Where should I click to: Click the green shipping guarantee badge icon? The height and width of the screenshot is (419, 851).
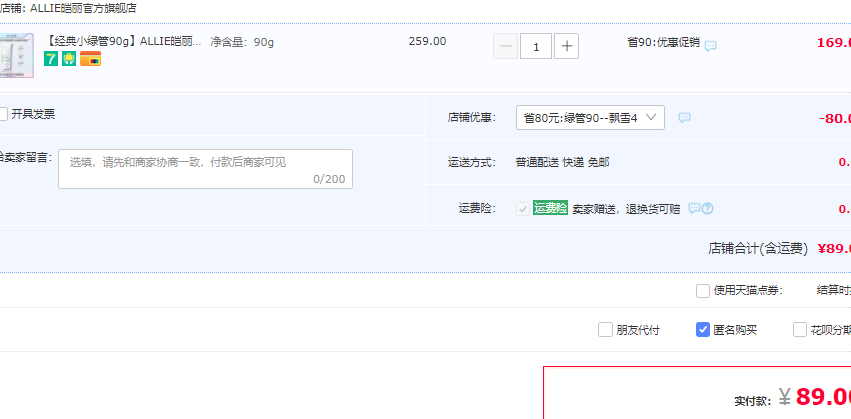tap(69, 59)
